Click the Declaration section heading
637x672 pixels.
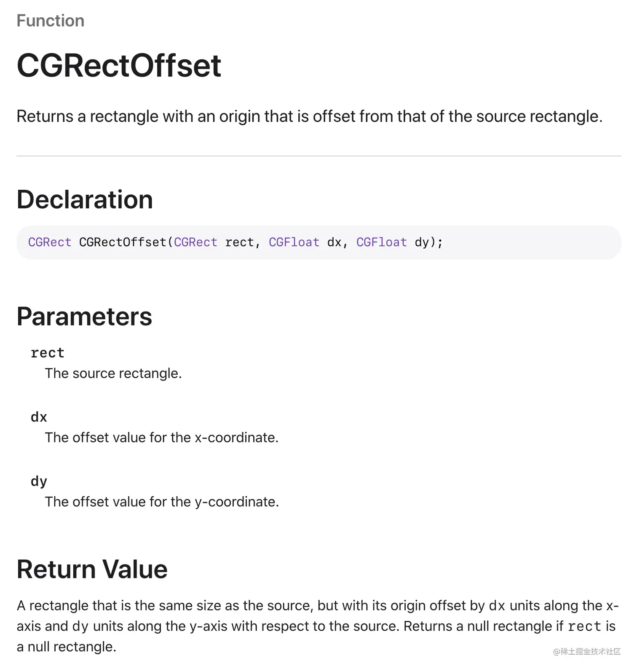click(85, 199)
